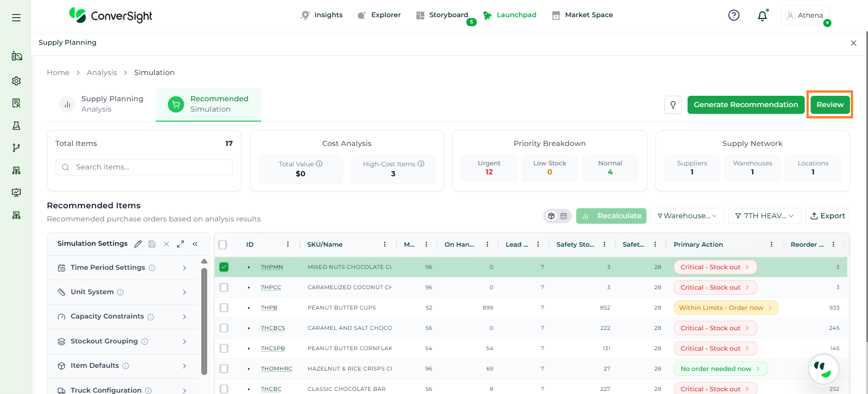This screenshot has width=868, height=394.
Task: Open the hamburger menu in sidebar
Action: tap(16, 18)
